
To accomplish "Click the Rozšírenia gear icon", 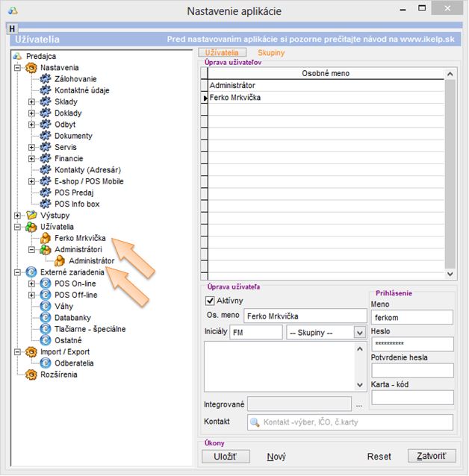I will [31, 375].
